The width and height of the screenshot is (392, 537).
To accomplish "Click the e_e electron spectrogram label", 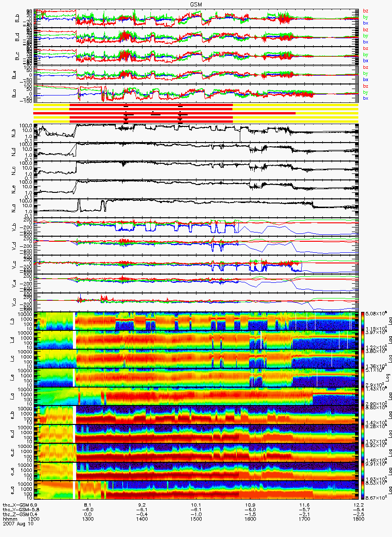I will click(x=12, y=471).
